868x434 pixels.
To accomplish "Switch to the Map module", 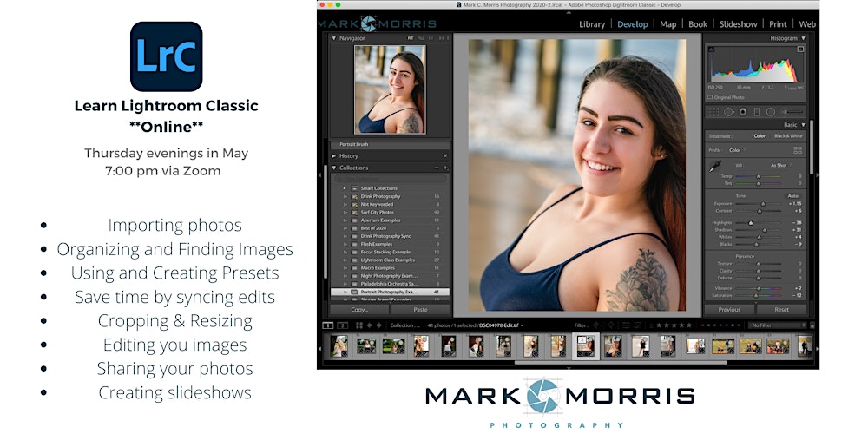I will click(x=668, y=24).
